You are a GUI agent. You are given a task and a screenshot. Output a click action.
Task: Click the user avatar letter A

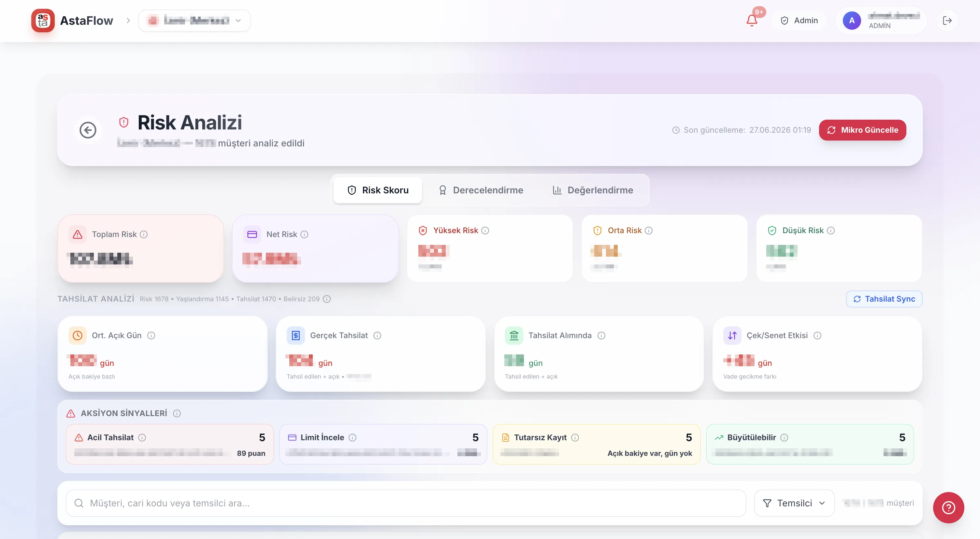852,21
